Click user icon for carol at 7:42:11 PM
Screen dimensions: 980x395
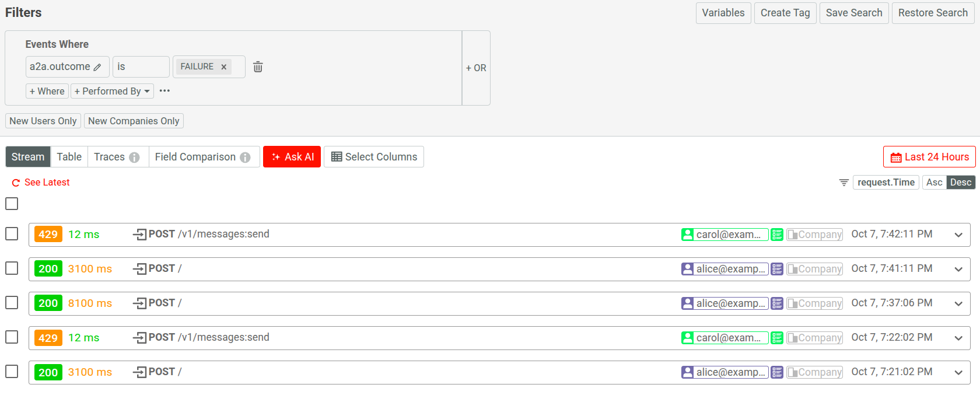click(687, 235)
